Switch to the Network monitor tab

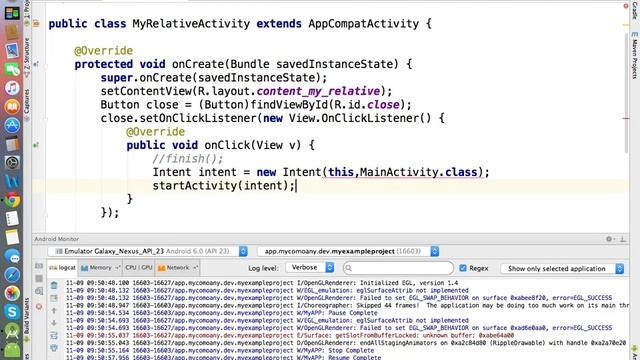[178, 268]
